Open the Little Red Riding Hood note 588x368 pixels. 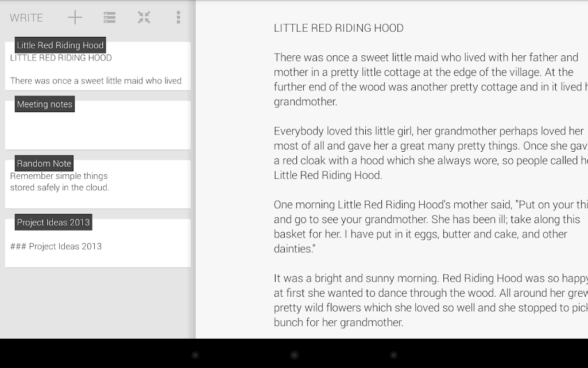click(x=98, y=66)
